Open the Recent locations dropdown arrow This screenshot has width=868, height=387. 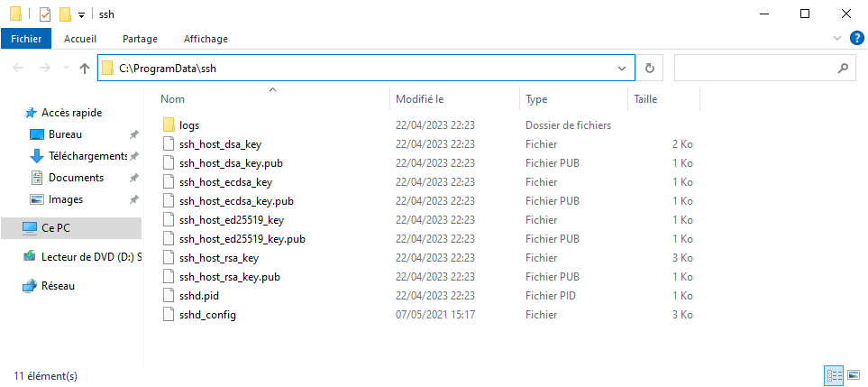(67, 68)
